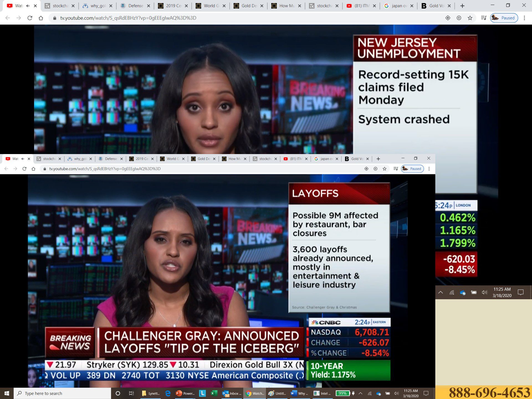Viewport: 532px width, 399px height.
Task: Open the Chrome three-dot menu in top window
Action: pyautogui.click(x=524, y=18)
